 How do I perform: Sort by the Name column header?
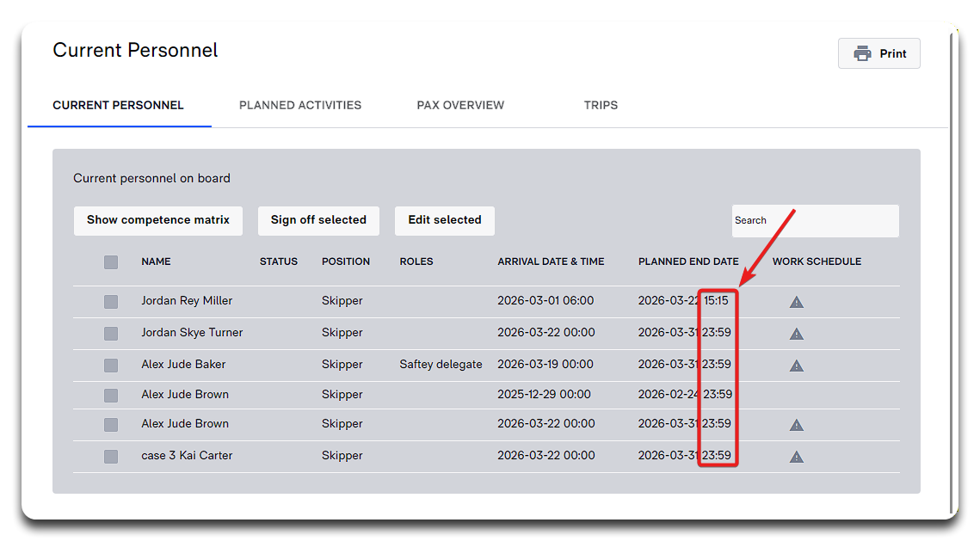tap(156, 261)
